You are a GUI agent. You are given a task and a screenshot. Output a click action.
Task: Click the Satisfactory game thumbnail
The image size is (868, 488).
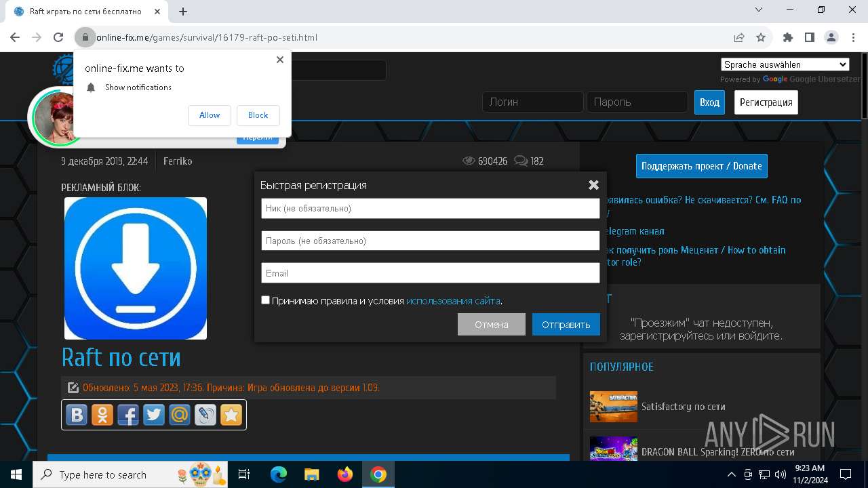coord(614,407)
